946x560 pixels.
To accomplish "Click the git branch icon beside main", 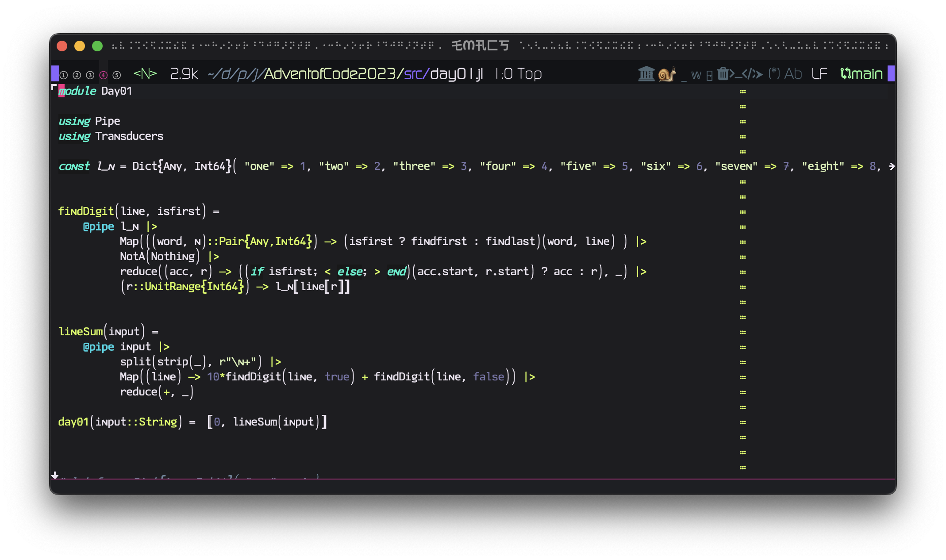I will [x=845, y=73].
